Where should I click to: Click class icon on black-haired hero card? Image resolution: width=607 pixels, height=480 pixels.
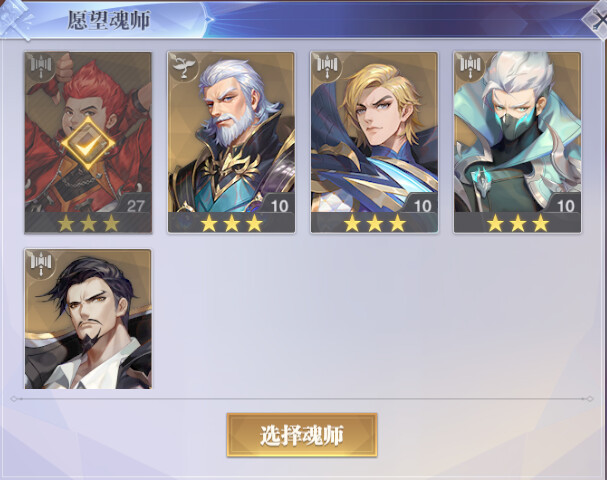pos(41,264)
